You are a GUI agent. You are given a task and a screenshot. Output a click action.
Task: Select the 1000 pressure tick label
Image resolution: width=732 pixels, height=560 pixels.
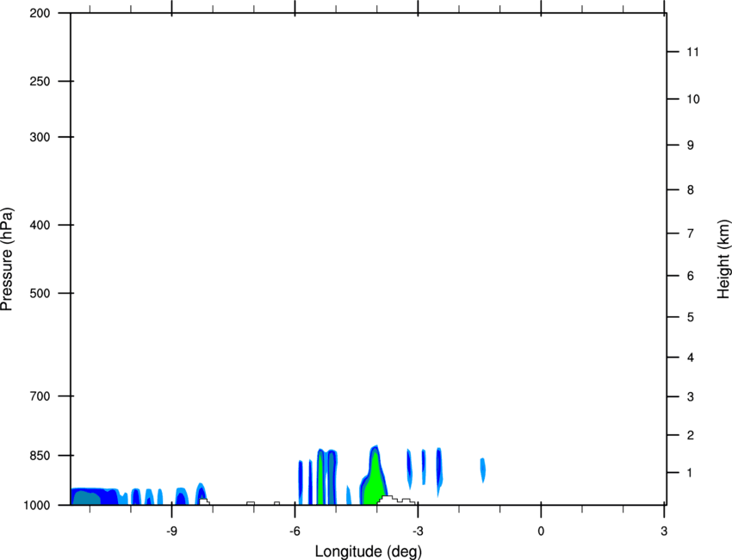(36, 505)
